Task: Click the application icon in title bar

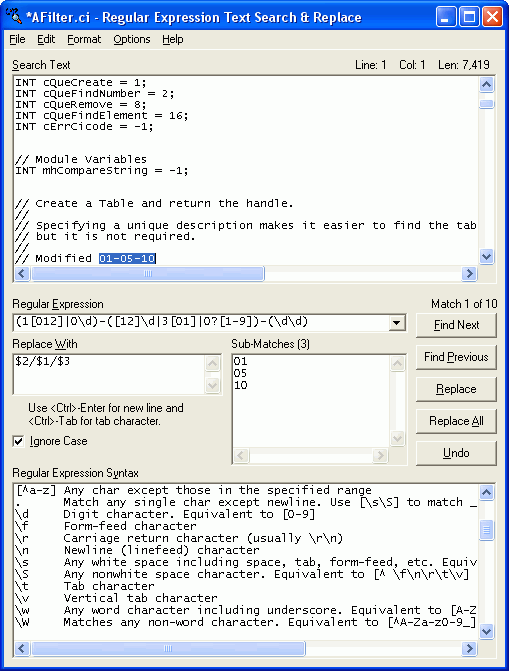Action: pyautogui.click(x=14, y=16)
